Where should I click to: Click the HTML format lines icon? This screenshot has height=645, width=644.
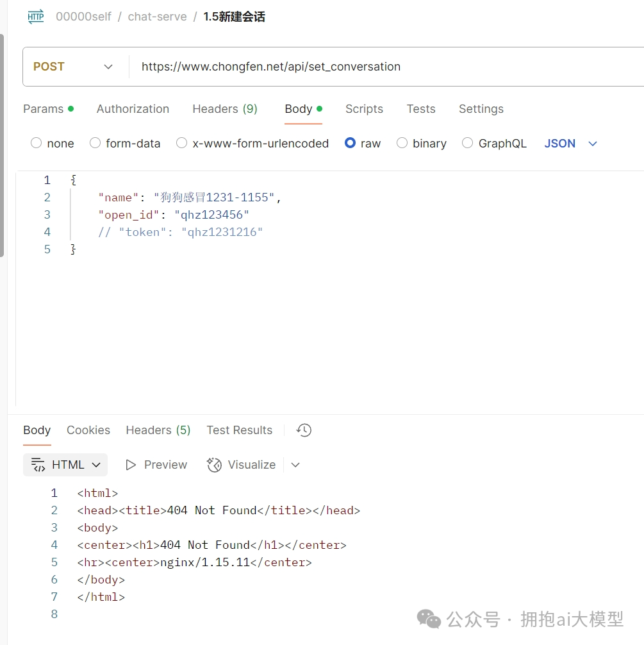coord(38,465)
